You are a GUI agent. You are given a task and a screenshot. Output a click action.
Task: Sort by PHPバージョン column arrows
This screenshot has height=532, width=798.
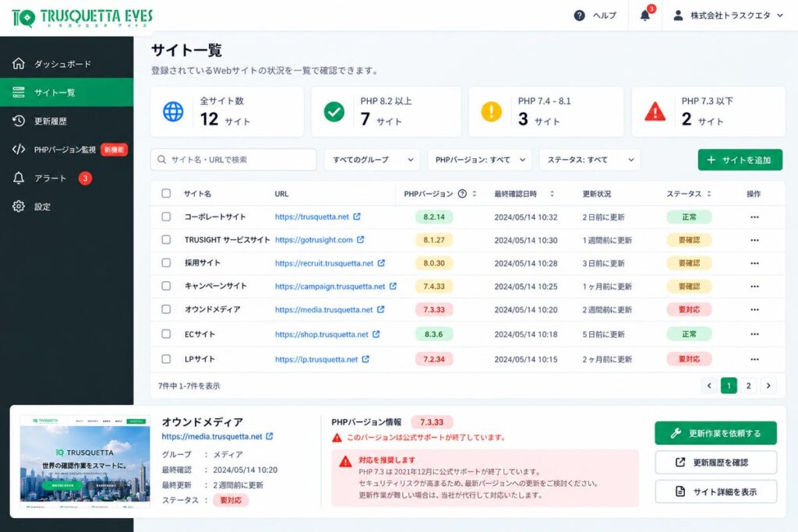pyautogui.click(x=475, y=194)
